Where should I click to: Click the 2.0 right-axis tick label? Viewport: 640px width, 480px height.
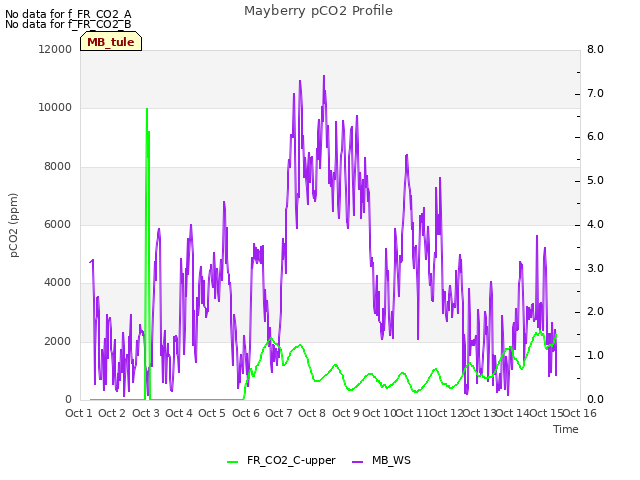(595, 312)
